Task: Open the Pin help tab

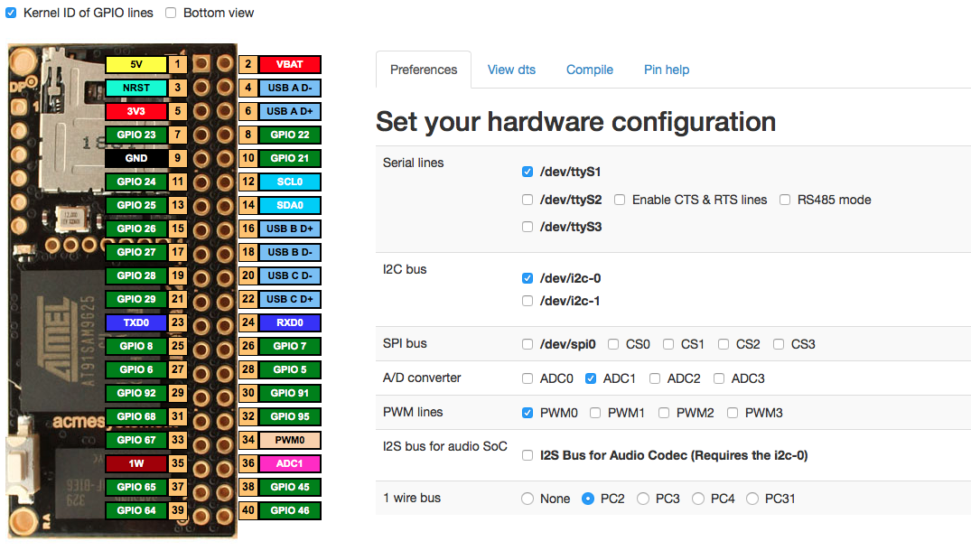Action: [x=666, y=70]
